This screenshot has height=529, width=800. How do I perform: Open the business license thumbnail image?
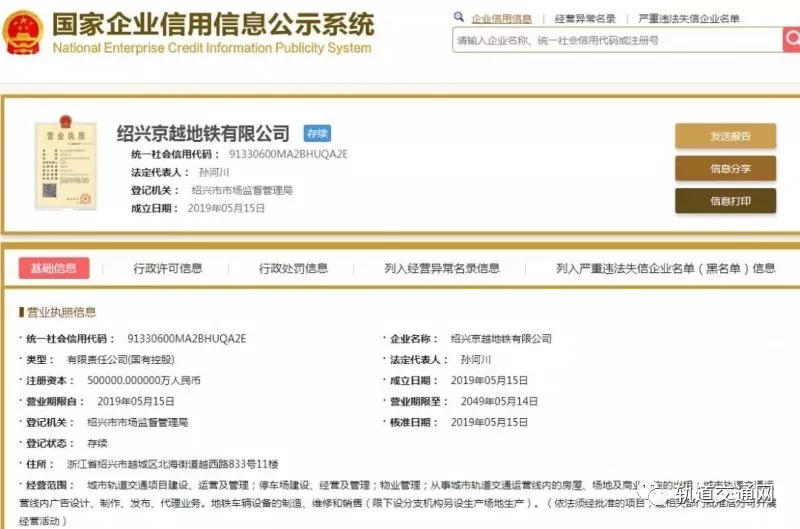[x=65, y=166]
